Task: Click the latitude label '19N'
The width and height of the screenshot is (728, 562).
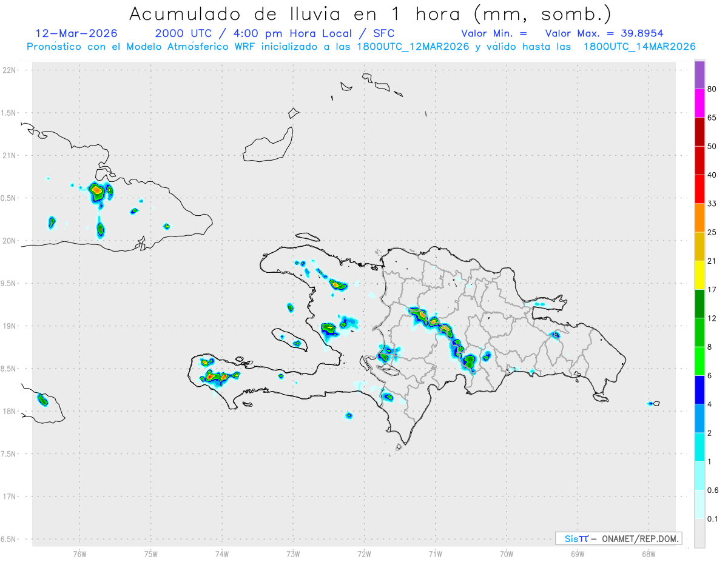Action: [x=10, y=326]
